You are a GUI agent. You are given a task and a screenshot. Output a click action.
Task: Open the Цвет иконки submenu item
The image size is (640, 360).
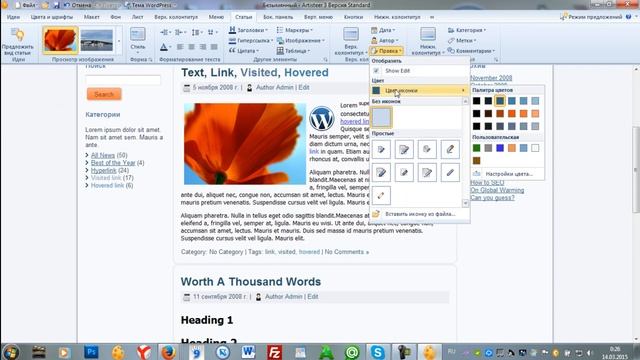coord(420,90)
